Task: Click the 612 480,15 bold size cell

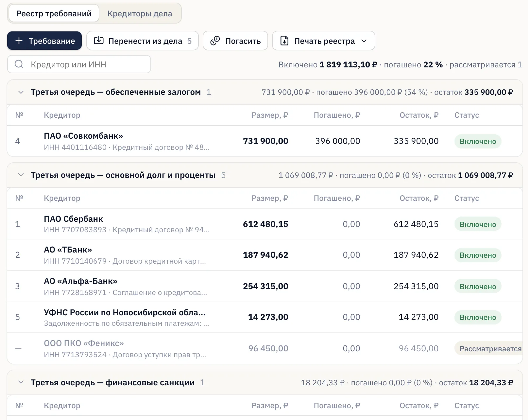Action: click(x=265, y=224)
